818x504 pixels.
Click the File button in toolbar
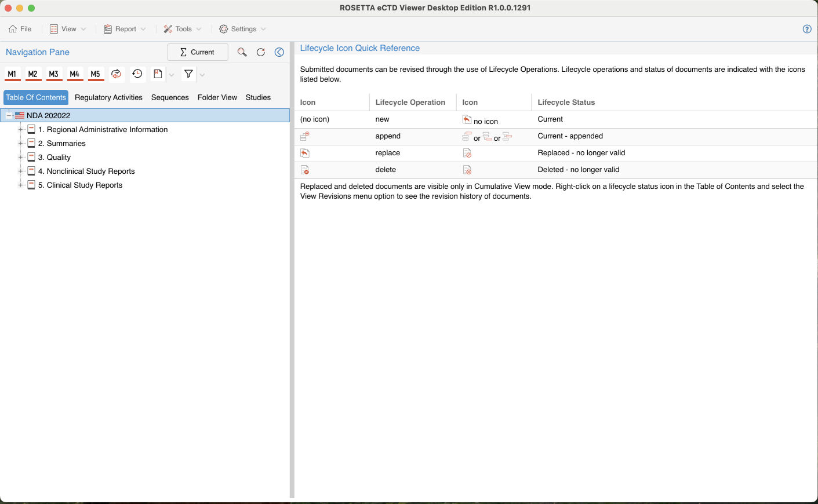click(x=20, y=29)
